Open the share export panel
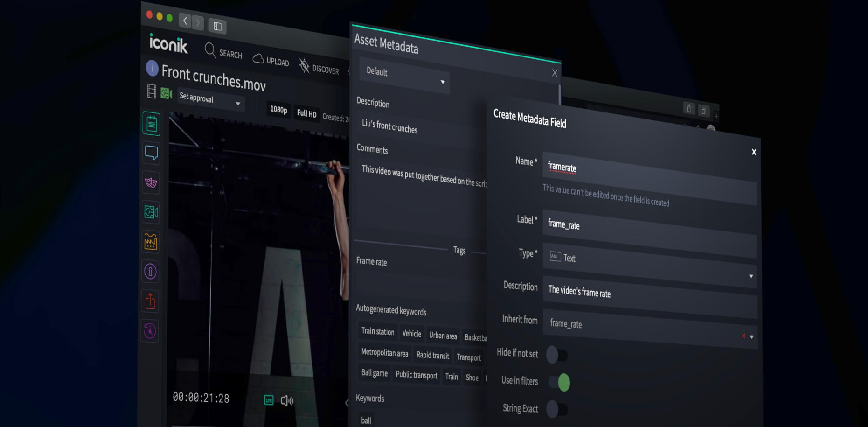 (x=150, y=301)
